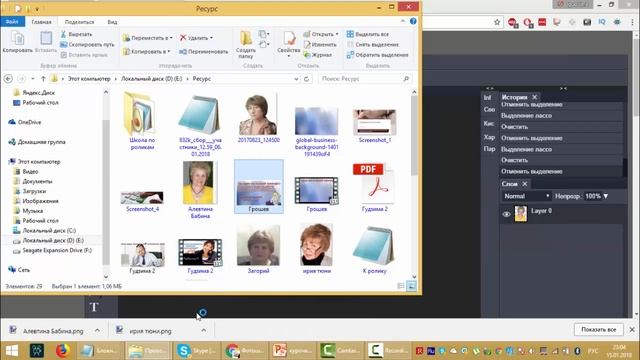
Task: Open the address bar history dropdown
Action: [296, 79]
